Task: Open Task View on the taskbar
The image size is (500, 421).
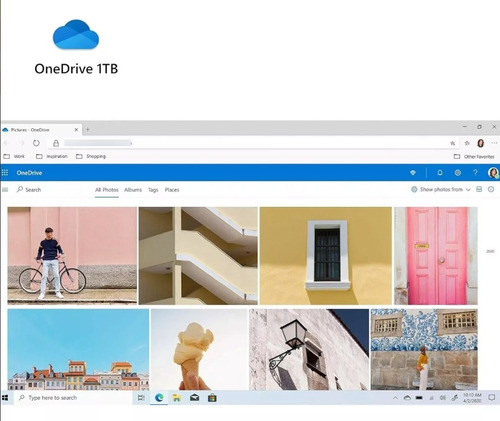Action: pos(141,398)
